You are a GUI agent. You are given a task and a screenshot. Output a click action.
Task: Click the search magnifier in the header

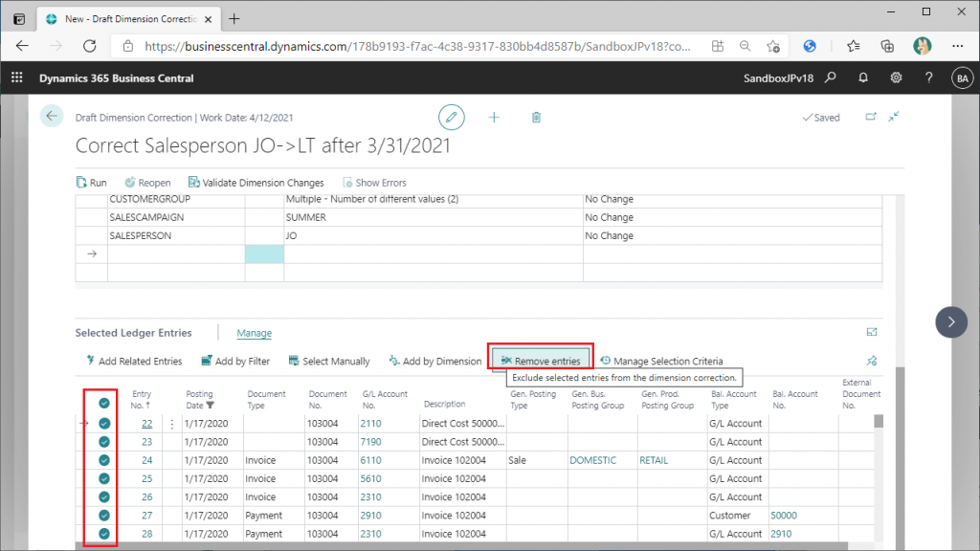click(x=831, y=77)
